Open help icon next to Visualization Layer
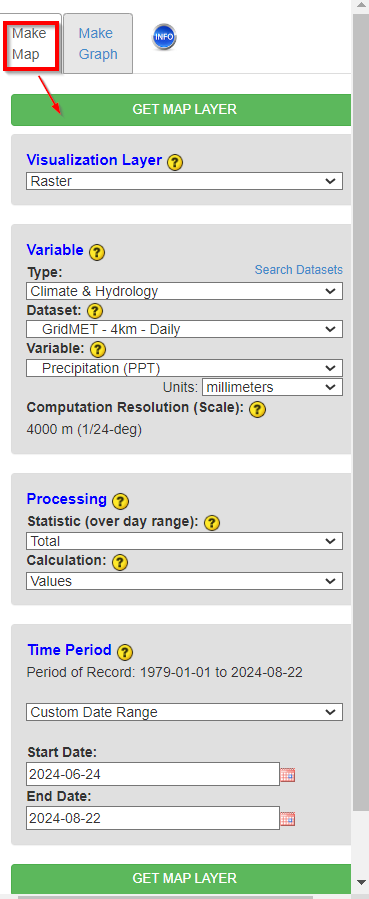 (175, 162)
